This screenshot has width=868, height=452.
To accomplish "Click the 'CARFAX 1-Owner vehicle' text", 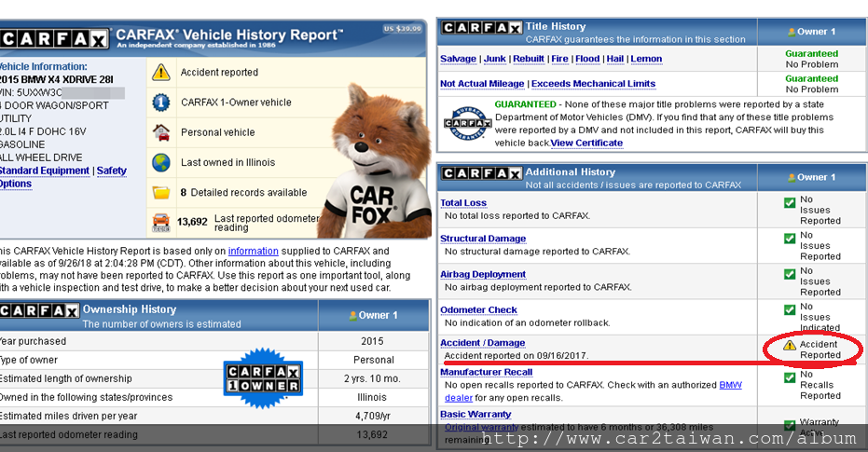I will coord(236,103).
